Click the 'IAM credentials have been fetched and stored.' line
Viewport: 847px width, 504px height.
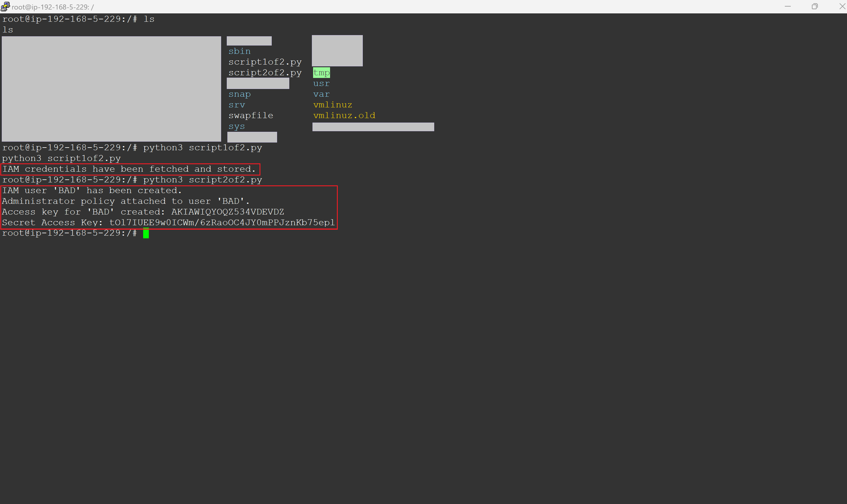[x=129, y=169]
